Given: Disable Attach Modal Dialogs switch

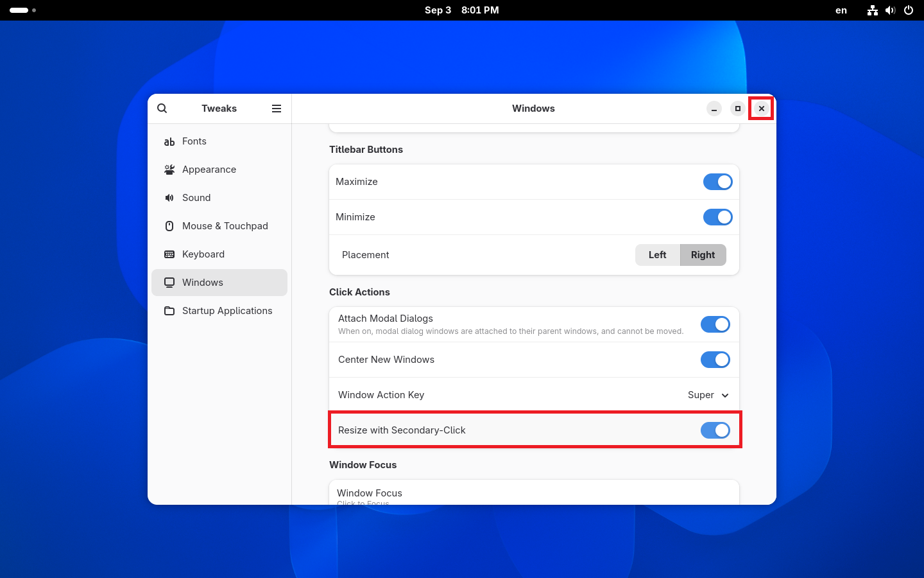Looking at the screenshot, I should coord(715,324).
